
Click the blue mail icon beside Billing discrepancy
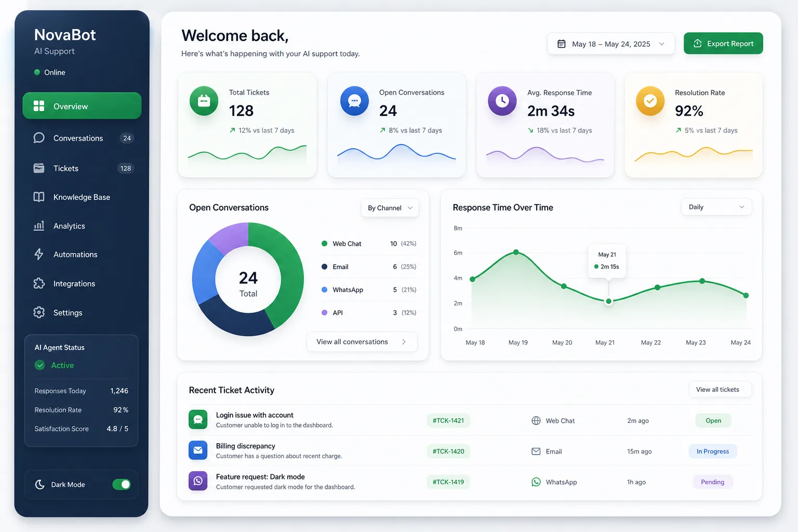coord(198,450)
